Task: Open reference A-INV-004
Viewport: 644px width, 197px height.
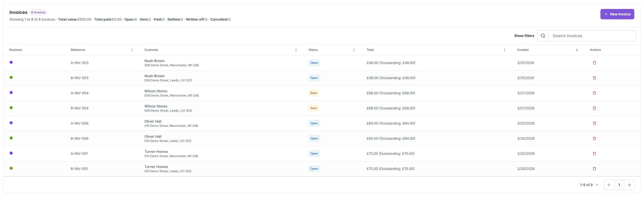Action: click(x=80, y=93)
